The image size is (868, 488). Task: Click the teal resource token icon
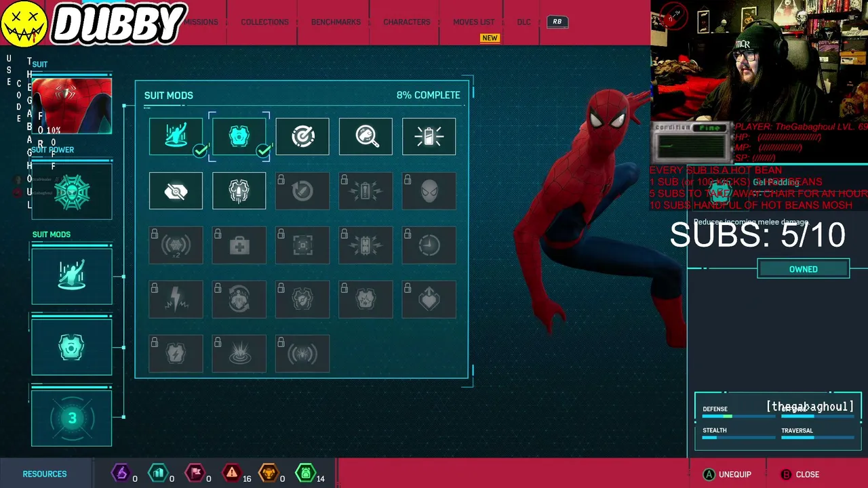coord(158,473)
